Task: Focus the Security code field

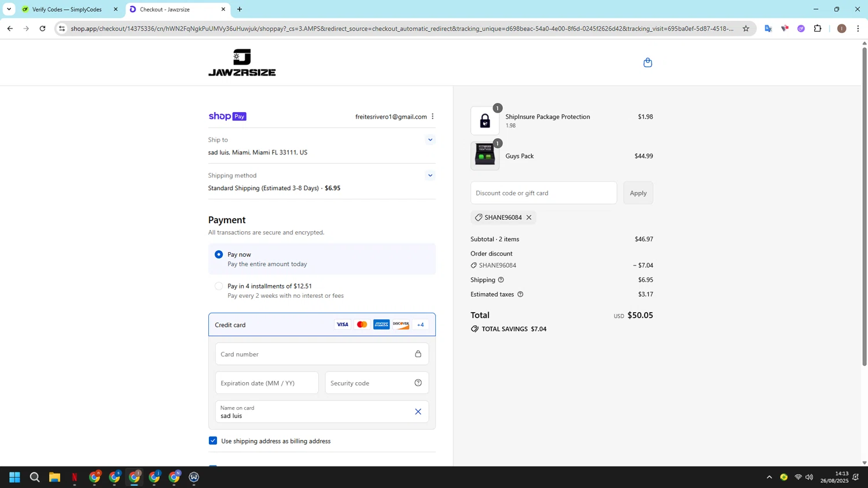Action: [377, 383]
